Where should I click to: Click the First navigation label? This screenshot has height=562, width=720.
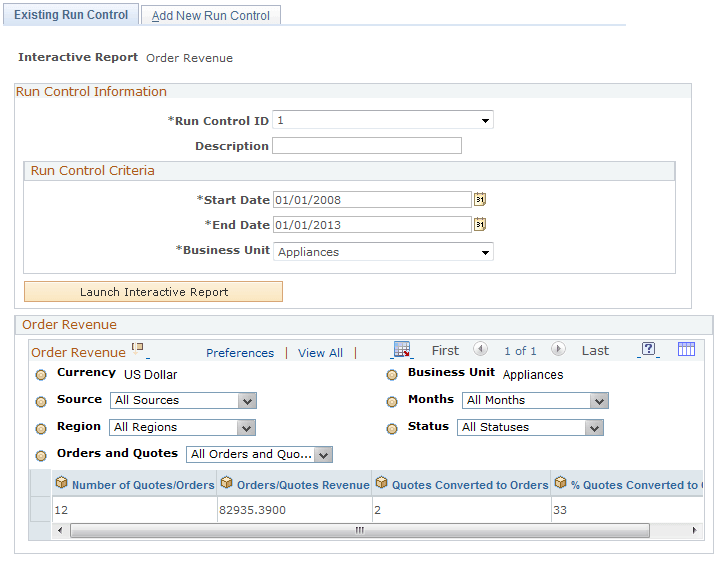coord(445,351)
